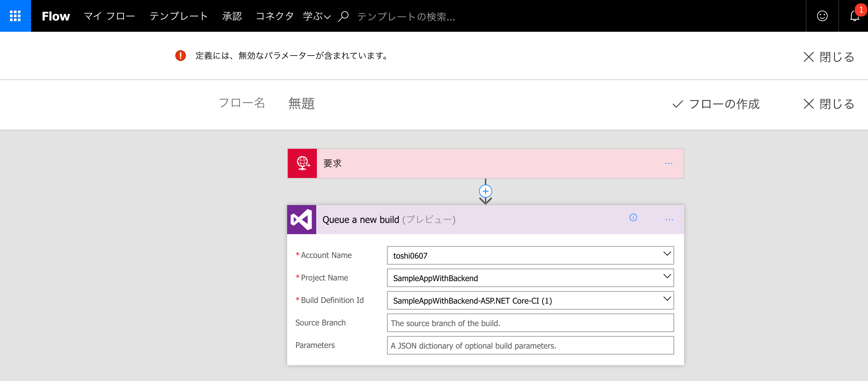Click フローの作成 to create flow
This screenshot has width=868, height=381.
point(716,104)
